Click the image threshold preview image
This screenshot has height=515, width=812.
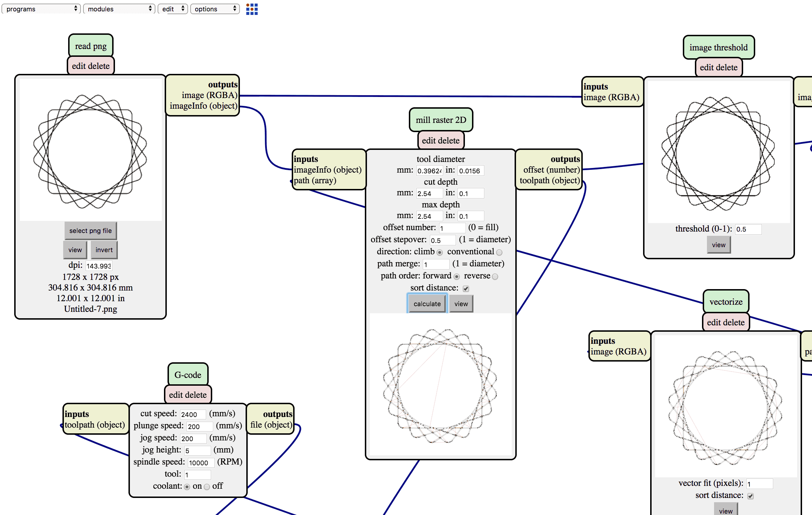point(719,152)
